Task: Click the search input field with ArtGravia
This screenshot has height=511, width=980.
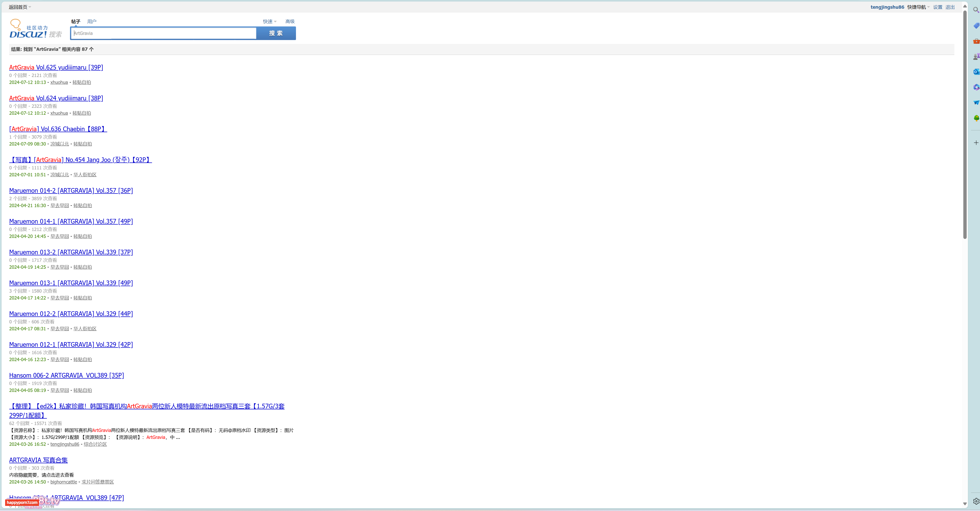Action: click(164, 33)
